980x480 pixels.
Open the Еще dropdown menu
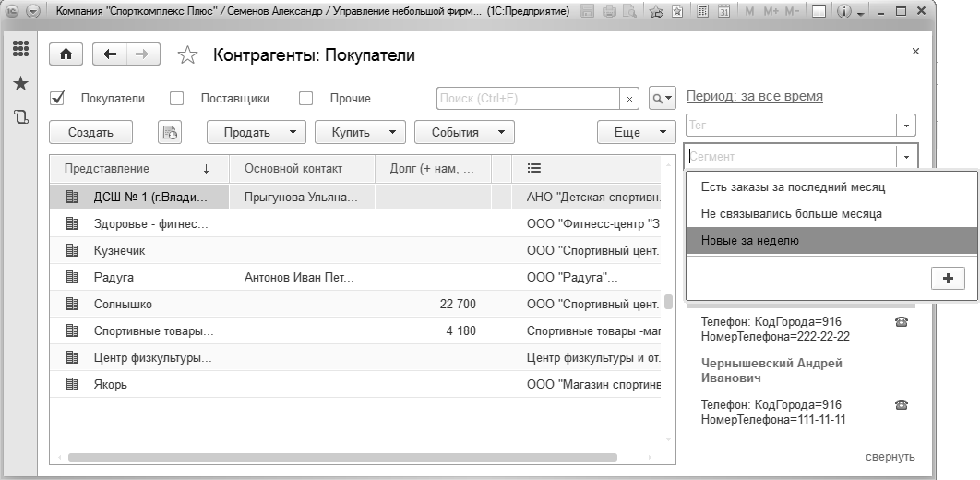pos(636,133)
